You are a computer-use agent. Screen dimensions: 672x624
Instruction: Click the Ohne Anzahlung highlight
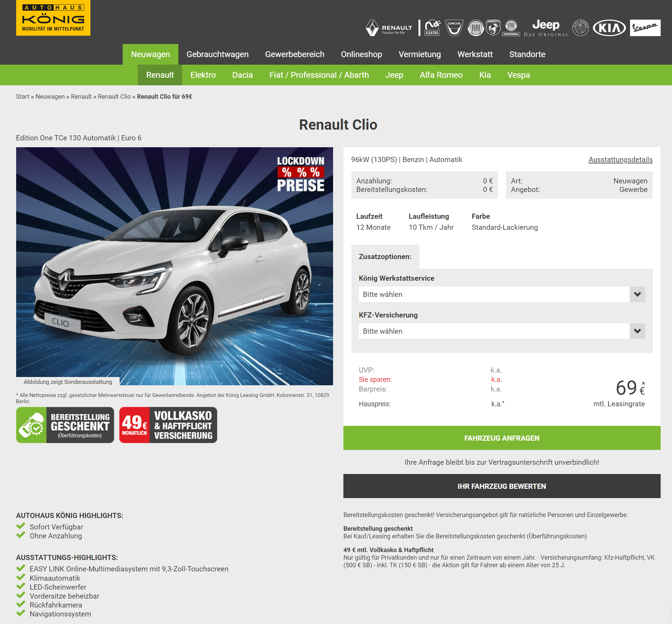56,536
